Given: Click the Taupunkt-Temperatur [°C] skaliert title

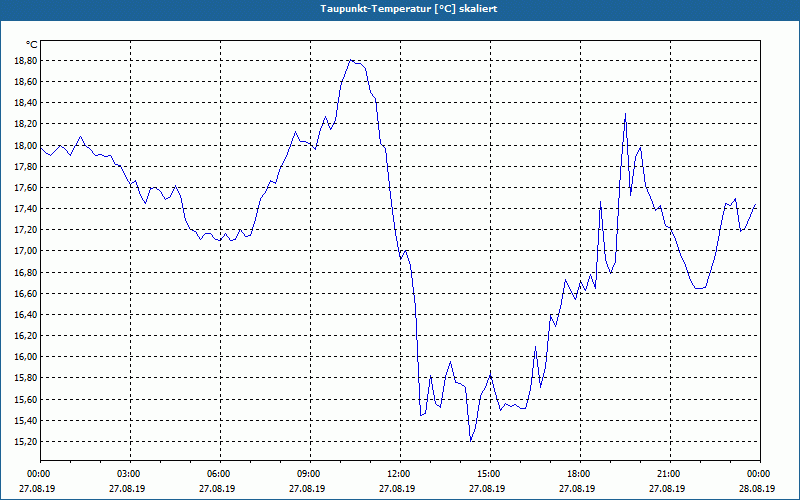Looking at the screenshot, I should [409, 9].
